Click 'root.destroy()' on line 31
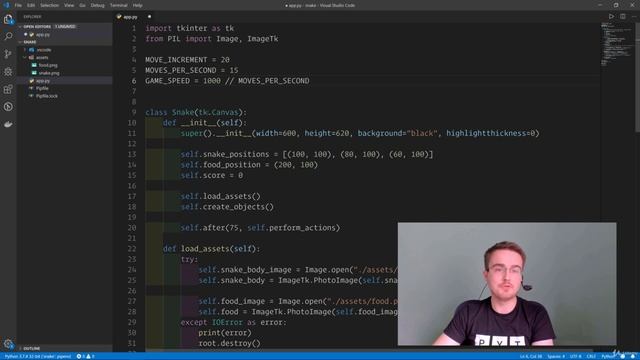Viewport: 640px width, 360px height. click(229, 343)
